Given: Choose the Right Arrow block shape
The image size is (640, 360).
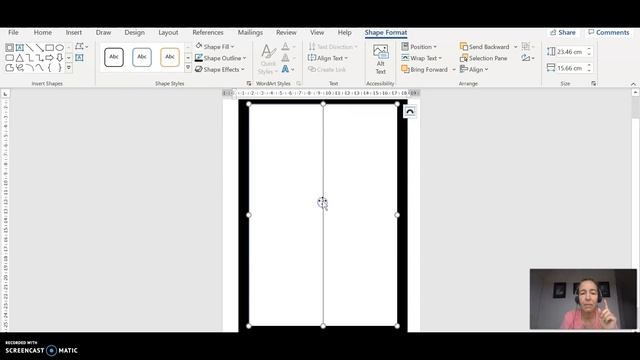Looking at the screenshot, I should (x=49, y=58).
